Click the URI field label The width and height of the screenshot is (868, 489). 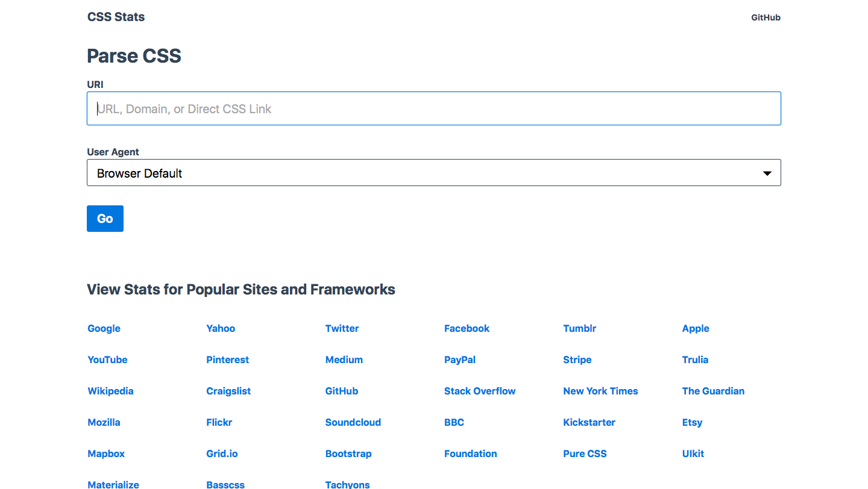pyautogui.click(x=95, y=85)
